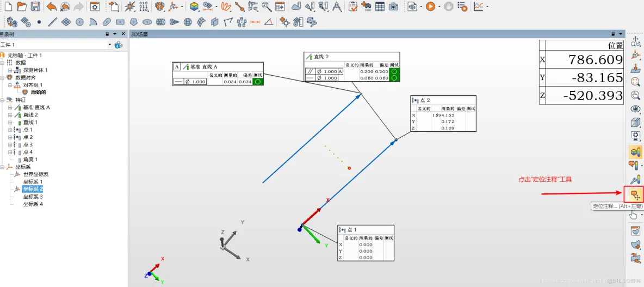
Task: Select 坐标系 4 in the tree
Action: (33, 204)
